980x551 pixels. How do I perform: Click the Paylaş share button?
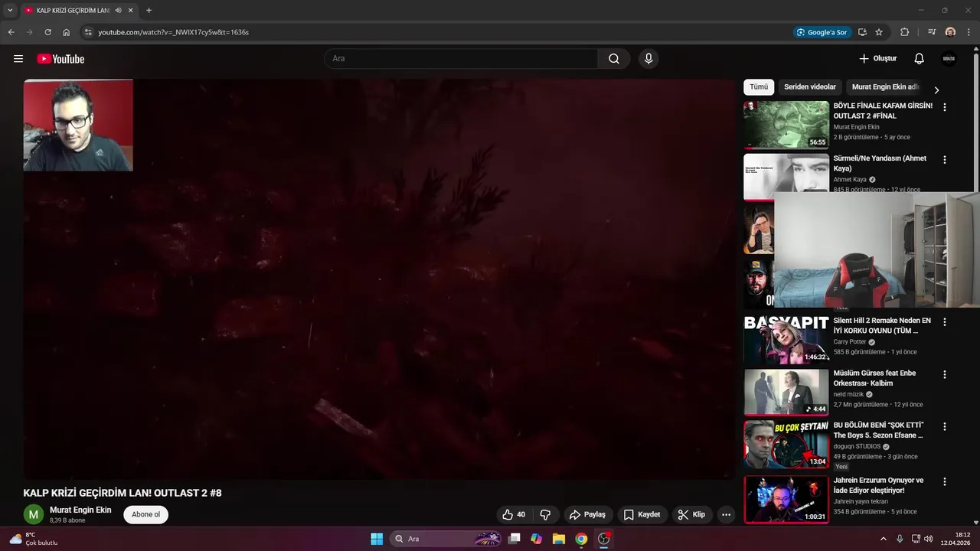[587, 514]
